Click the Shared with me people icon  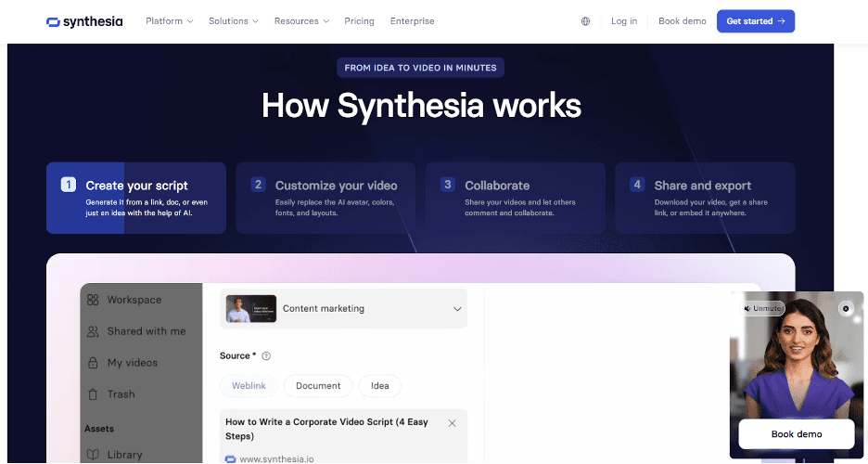pos(93,331)
